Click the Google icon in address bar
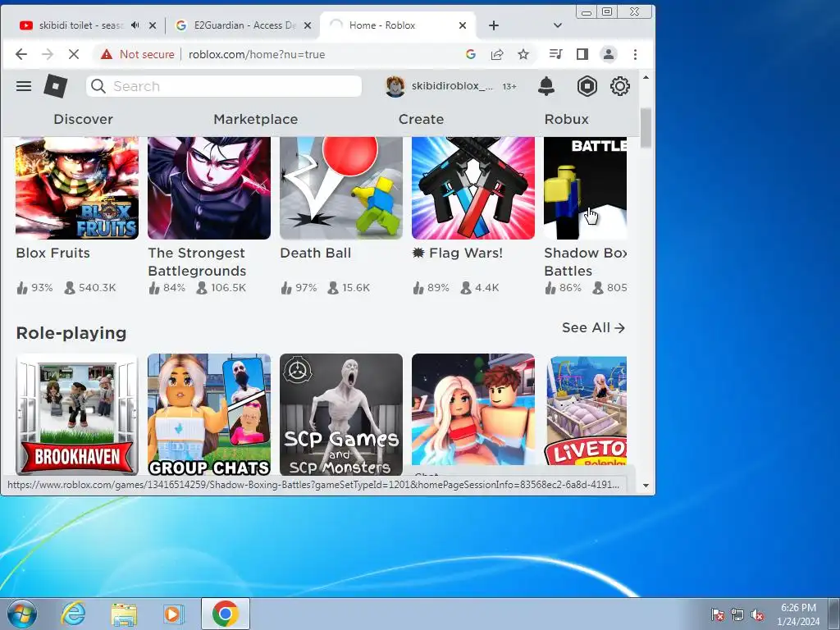The height and width of the screenshot is (630, 840). (x=471, y=54)
